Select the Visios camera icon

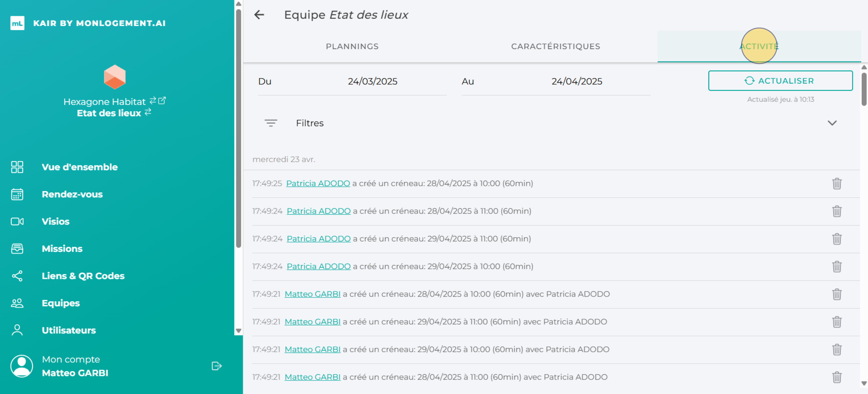coord(17,222)
